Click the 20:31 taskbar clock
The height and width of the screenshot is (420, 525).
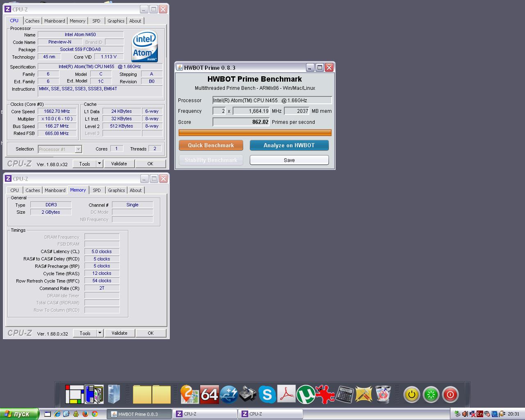point(514,414)
